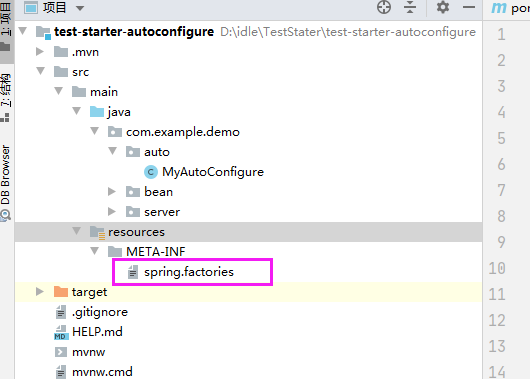Click the collapse all icon in project toolbar
Viewport: 530px width, 379px height.
[x=410, y=7]
